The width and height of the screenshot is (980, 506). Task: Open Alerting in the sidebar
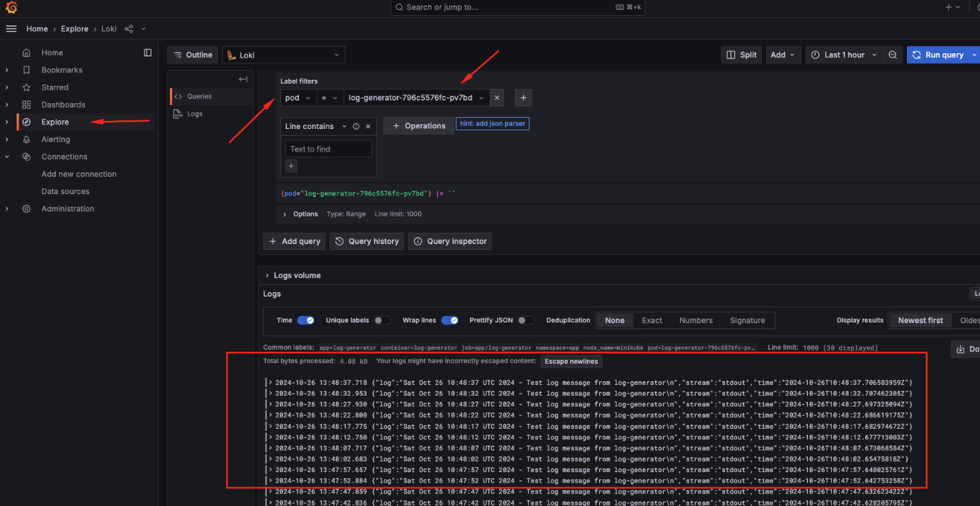pos(55,140)
